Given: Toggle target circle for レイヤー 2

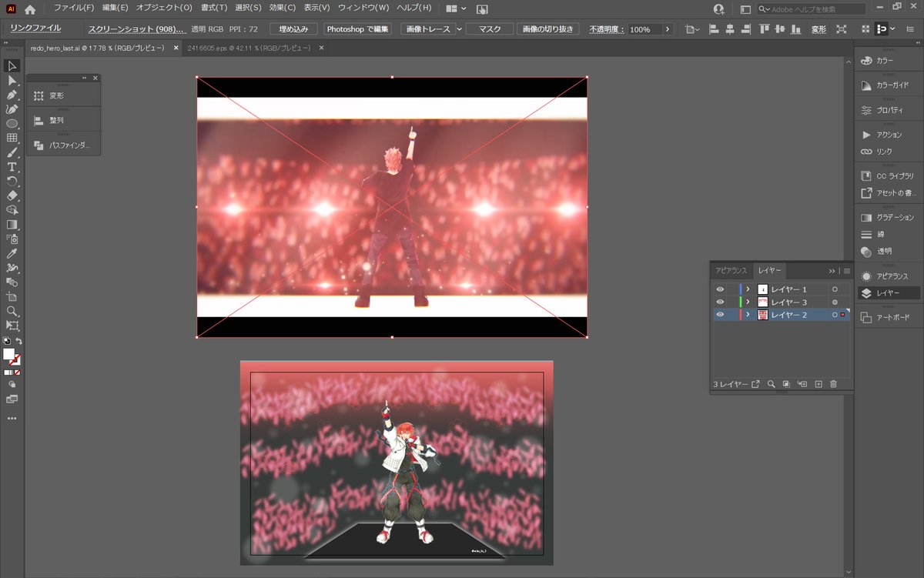Looking at the screenshot, I should click(835, 314).
